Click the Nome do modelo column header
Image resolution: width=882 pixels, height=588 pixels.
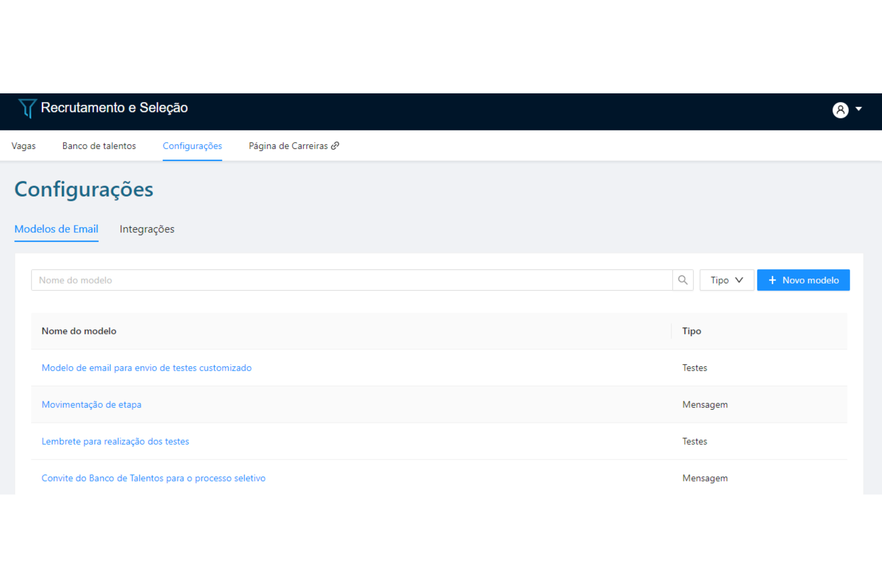[79, 331]
